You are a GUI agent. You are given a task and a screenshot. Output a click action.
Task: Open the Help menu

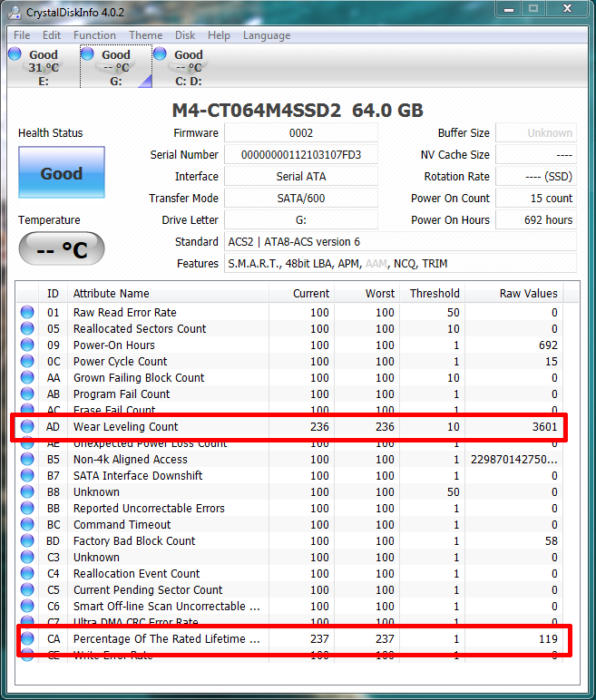[219, 35]
